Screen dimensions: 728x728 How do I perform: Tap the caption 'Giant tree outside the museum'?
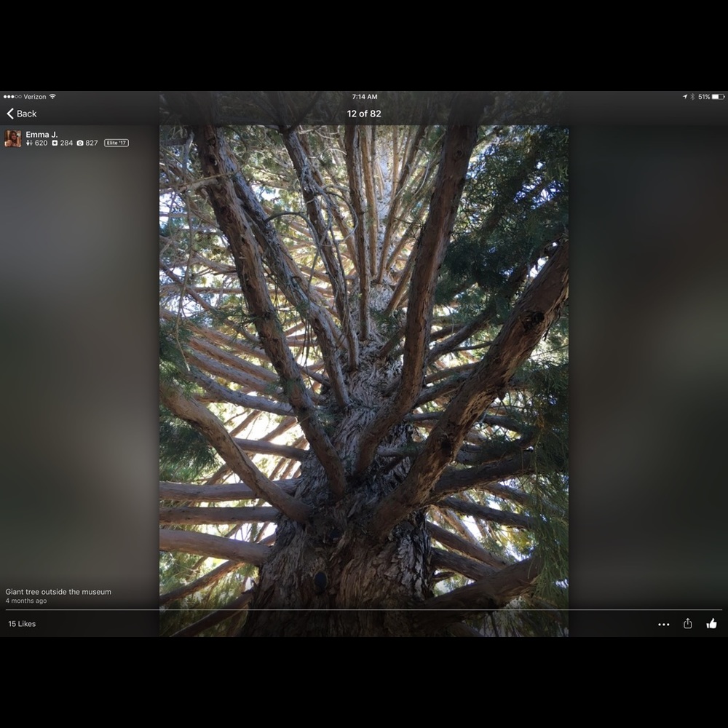click(58, 592)
